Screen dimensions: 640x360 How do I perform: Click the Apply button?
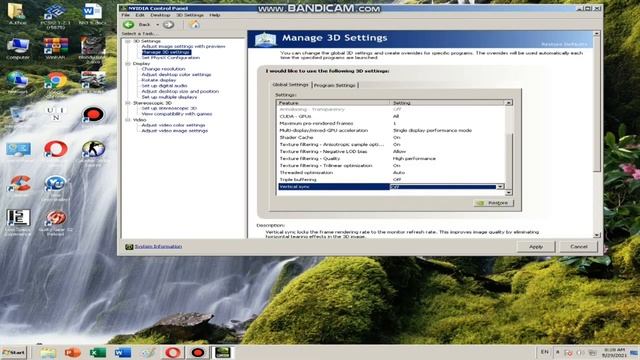tap(536, 247)
